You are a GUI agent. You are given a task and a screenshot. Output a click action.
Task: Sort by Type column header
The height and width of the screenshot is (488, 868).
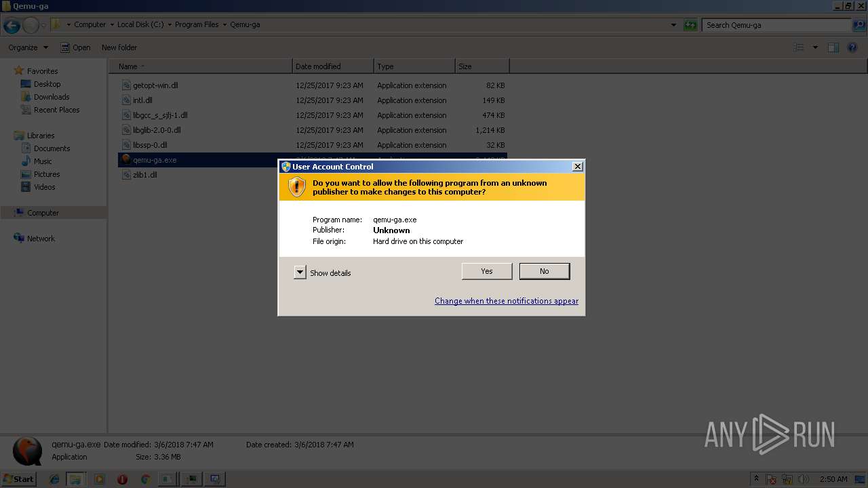414,66
